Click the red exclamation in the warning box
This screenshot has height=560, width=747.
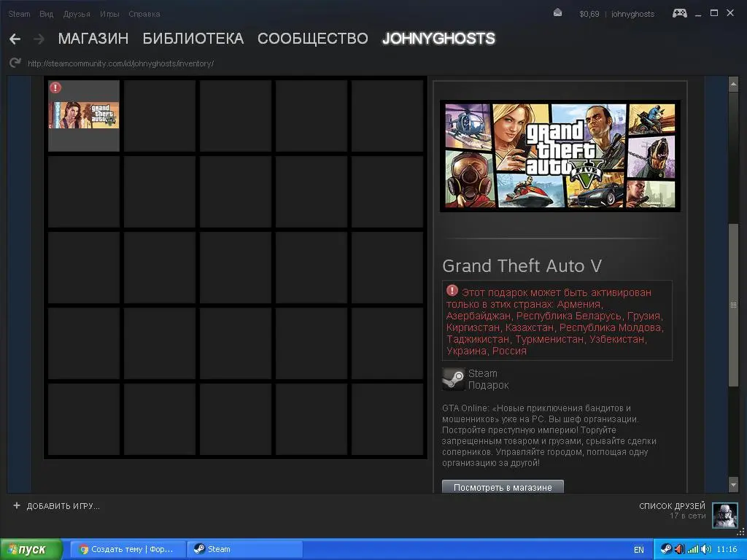(x=452, y=290)
